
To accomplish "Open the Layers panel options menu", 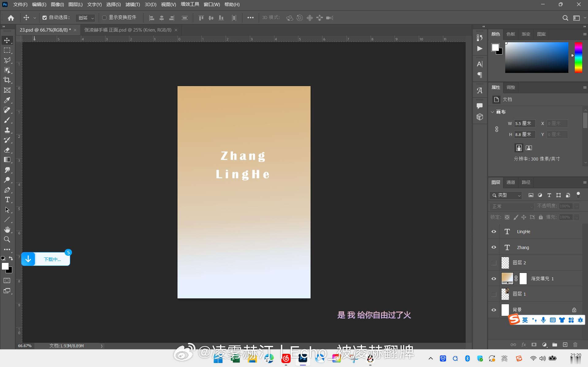I will pos(585,182).
